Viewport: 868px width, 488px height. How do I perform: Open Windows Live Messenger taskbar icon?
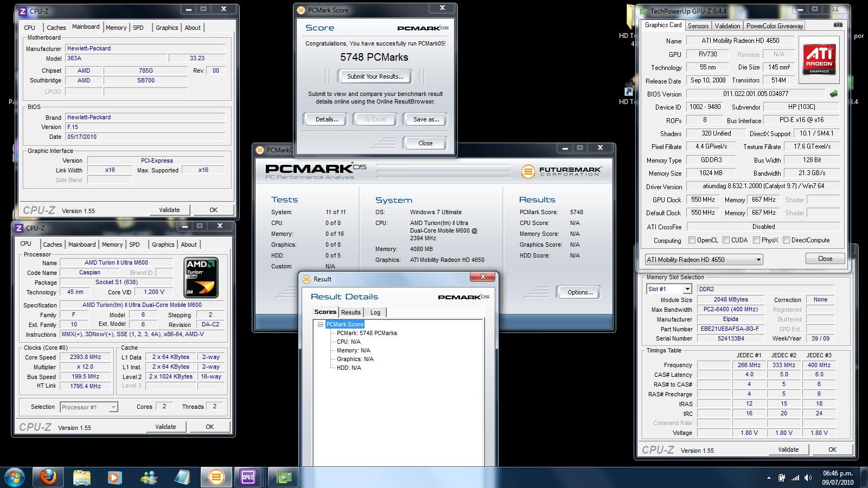click(148, 477)
